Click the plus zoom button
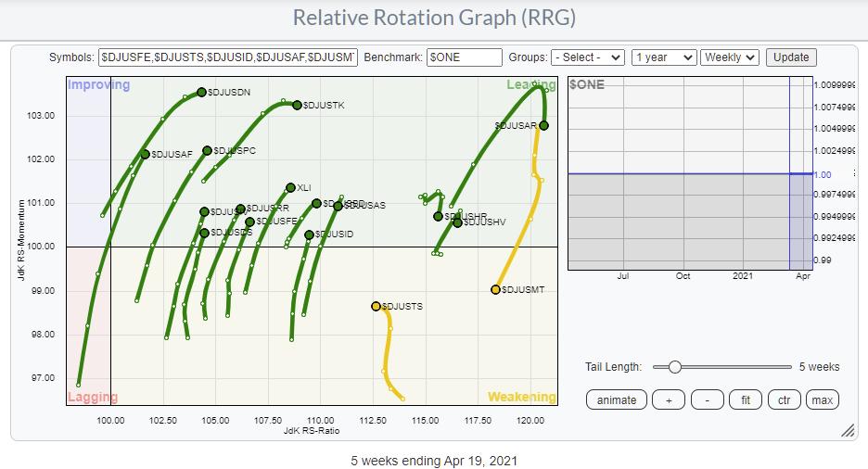 (x=667, y=399)
